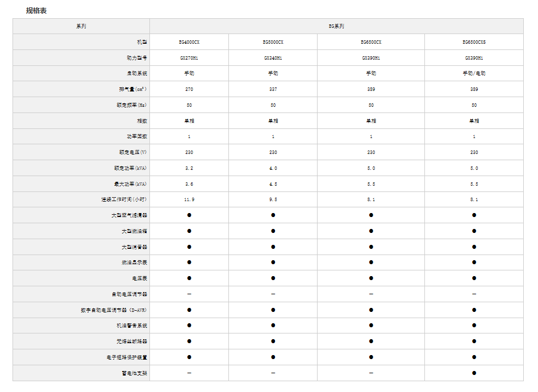Click the EG5000CX model cell
This screenshot has width=538, height=392.
tap(273, 42)
